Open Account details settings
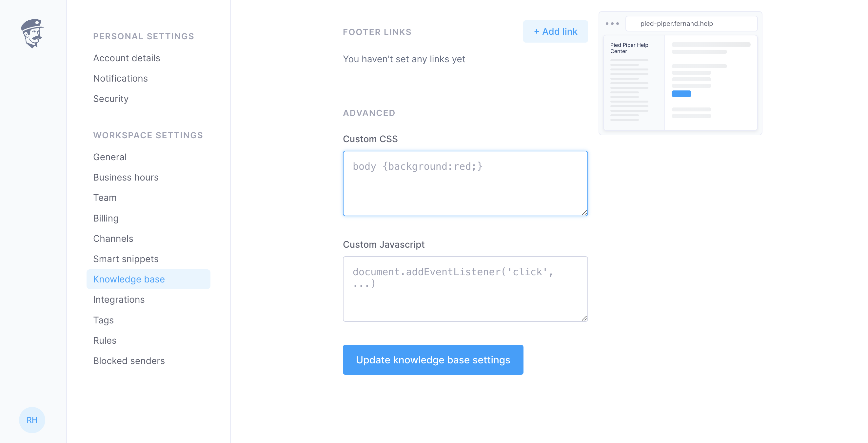 [x=126, y=58]
